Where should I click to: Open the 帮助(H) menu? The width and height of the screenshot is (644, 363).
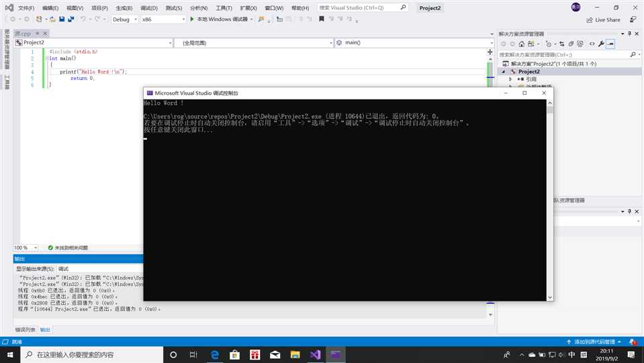click(300, 8)
